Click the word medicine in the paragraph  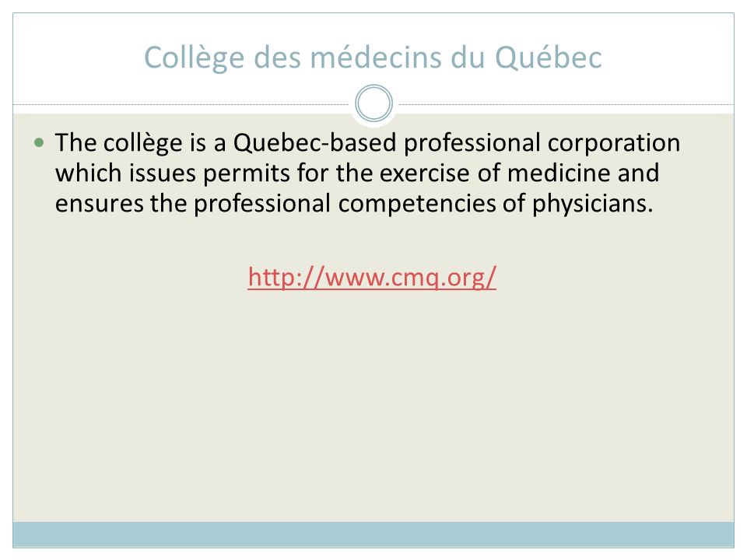tap(559, 173)
